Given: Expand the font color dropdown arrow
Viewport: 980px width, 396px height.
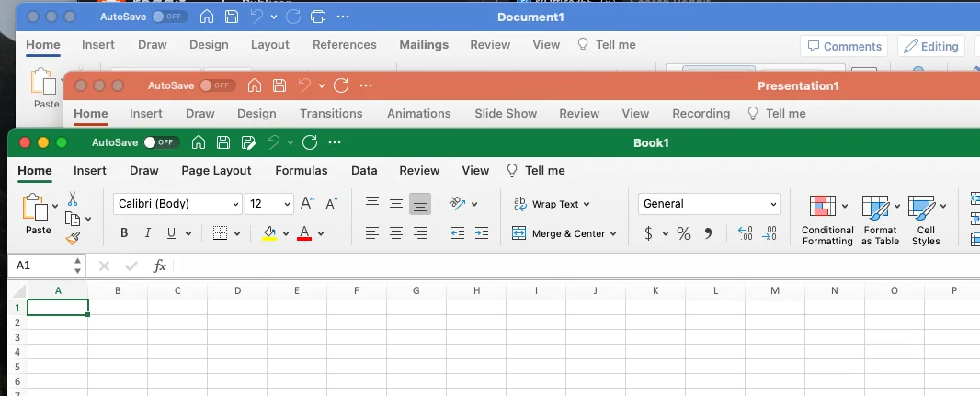Looking at the screenshot, I should coord(321,233).
